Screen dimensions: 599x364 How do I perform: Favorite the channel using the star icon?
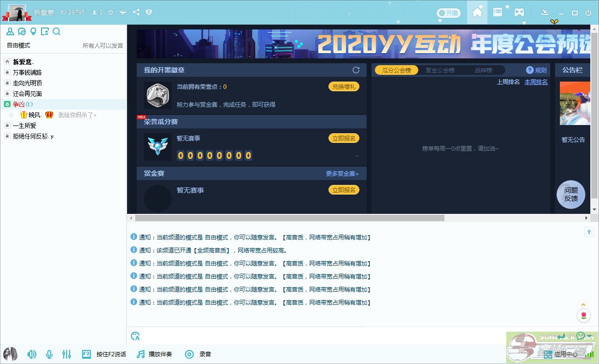tap(111, 12)
